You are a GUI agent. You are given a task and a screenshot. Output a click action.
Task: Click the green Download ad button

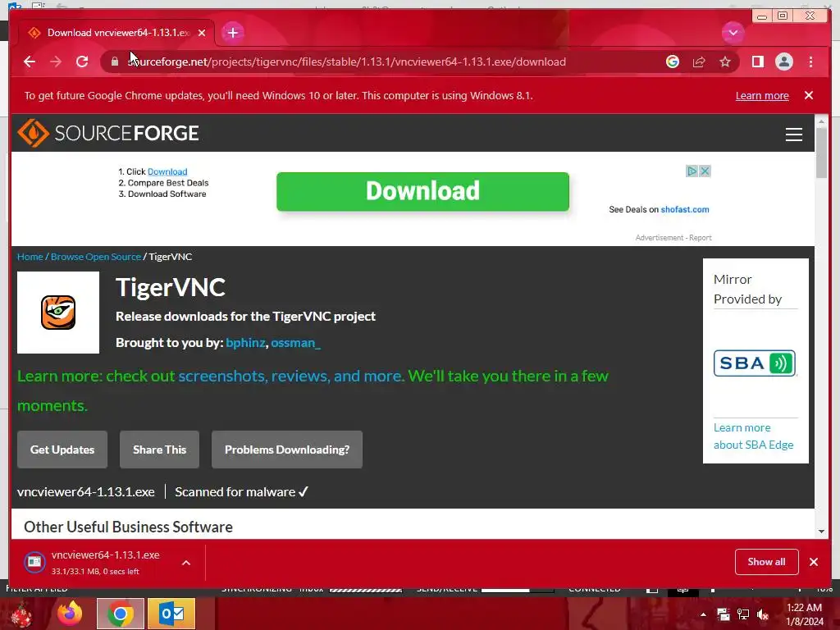422,191
